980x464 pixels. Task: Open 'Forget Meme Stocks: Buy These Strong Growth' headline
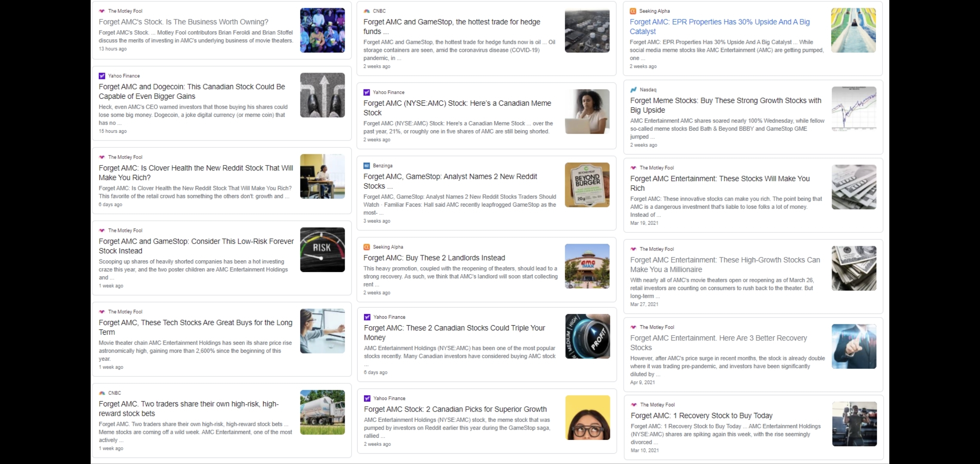coord(726,105)
